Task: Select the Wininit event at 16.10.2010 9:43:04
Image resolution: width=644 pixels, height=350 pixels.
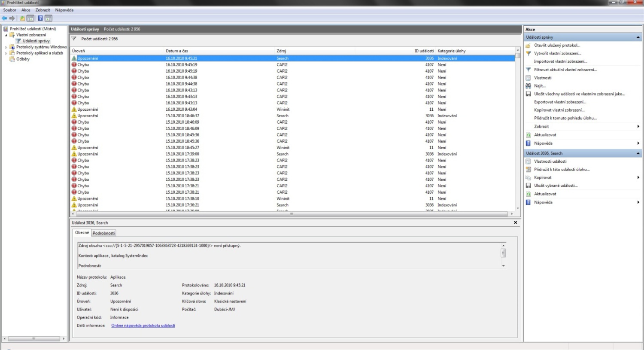Action: point(292,110)
